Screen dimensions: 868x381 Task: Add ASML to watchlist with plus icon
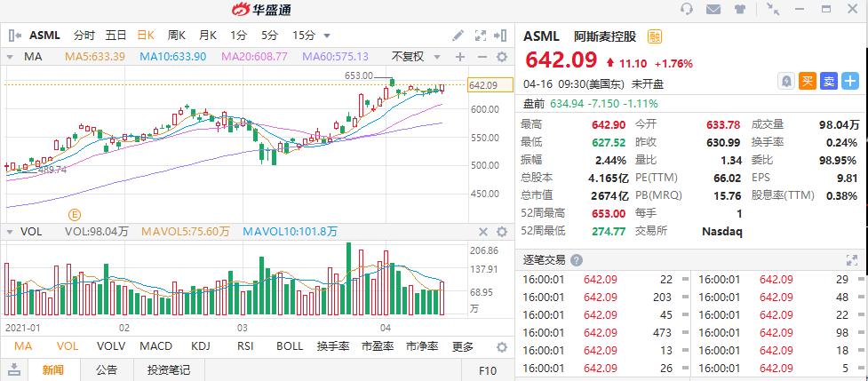[851, 81]
